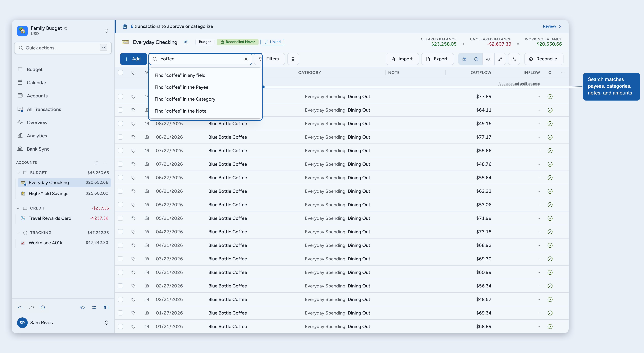Click cleared check icon on $62.23 row

tap(550, 191)
